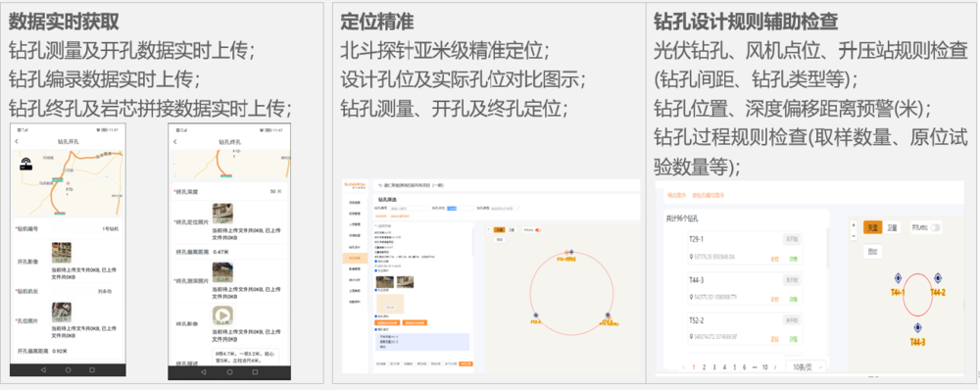Tap Android recents button on 钻孔终孔 phone
This screenshot has width=980, height=390.
tap(255, 372)
